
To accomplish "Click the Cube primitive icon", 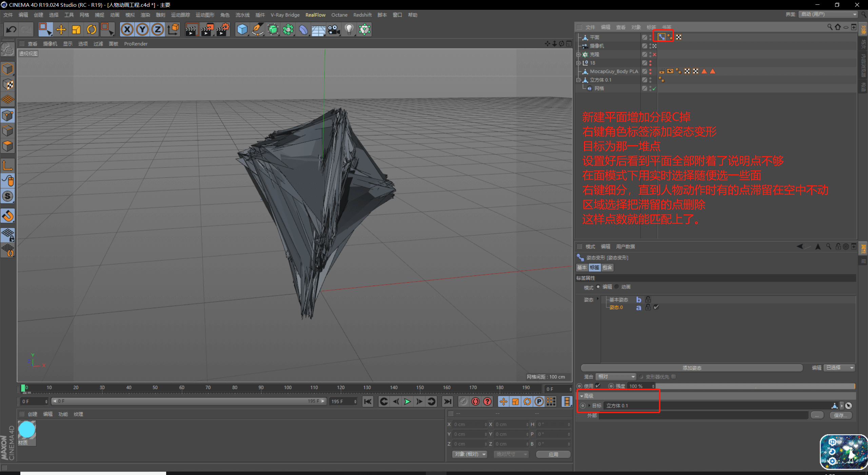I will pyautogui.click(x=242, y=30).
